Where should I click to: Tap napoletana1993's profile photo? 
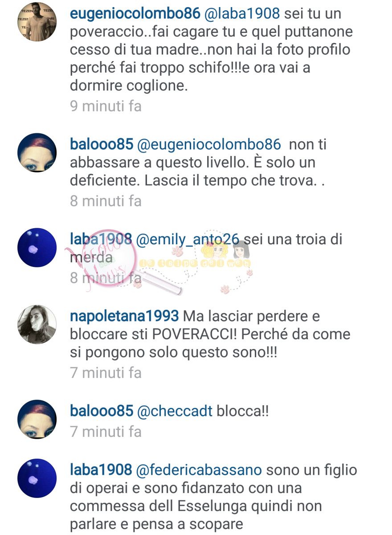pyautogui.click(x=37, y=325)
